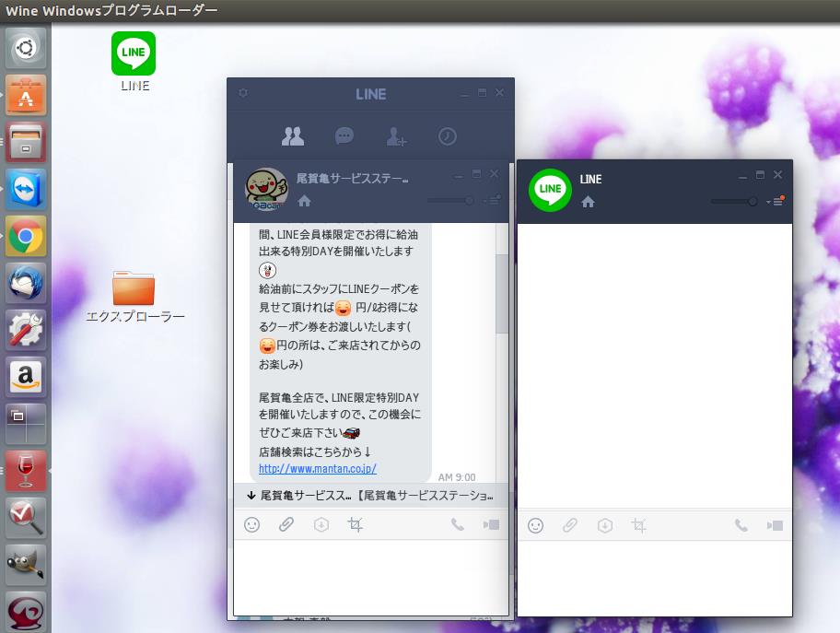Viewport: 840px width, 633px height.
Task: Open Files manager from launcher
Action: point(26,142)
